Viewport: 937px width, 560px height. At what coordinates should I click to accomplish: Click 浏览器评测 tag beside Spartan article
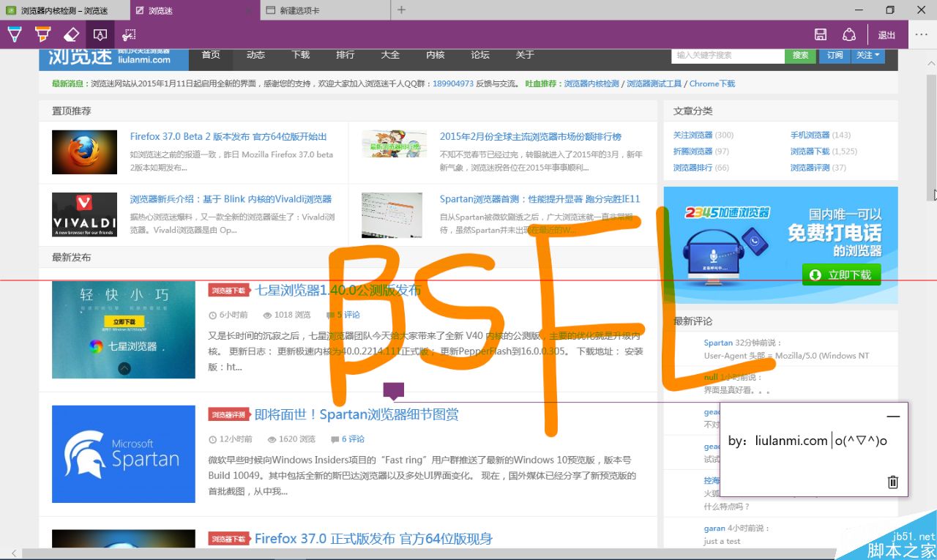pos(228,415)
